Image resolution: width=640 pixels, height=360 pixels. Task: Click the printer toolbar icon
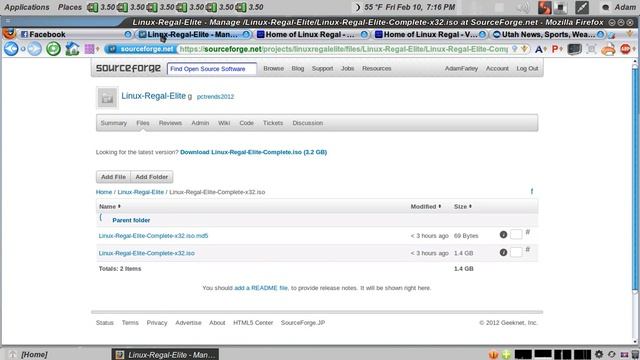608,49
